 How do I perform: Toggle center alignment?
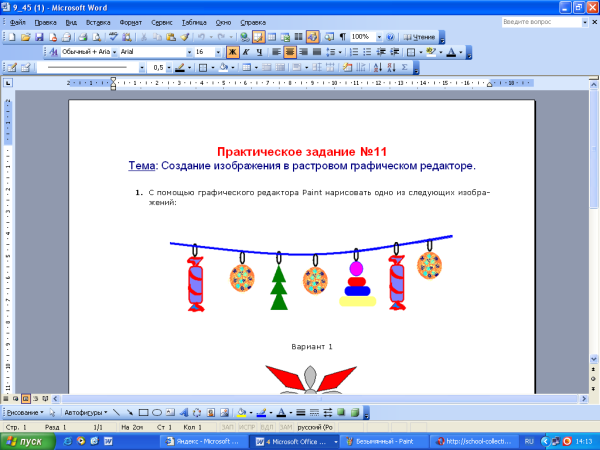tap(290, 52)
